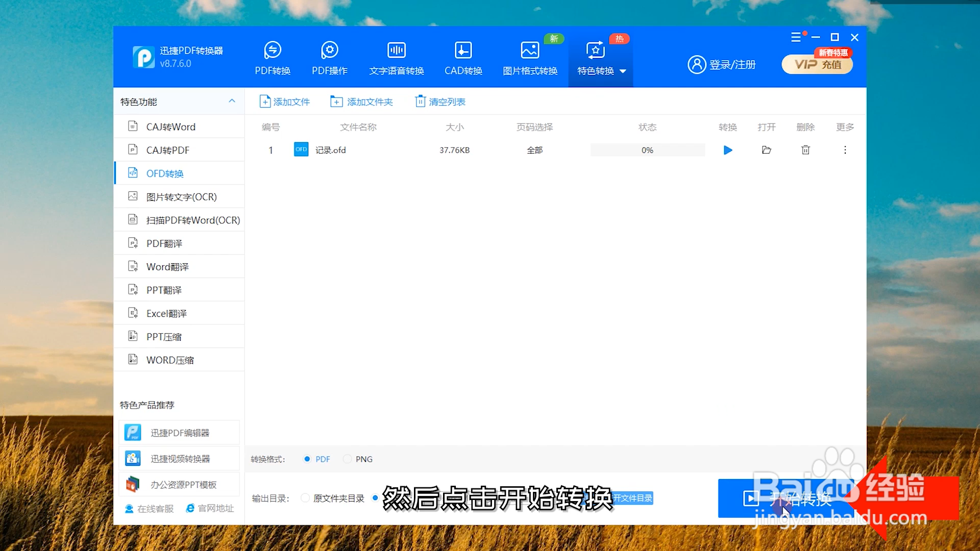Viewport: 980px width, 551px height.
Task: Click the 添加文件 button
Action: pyautogui.click(x=284, y=102)
